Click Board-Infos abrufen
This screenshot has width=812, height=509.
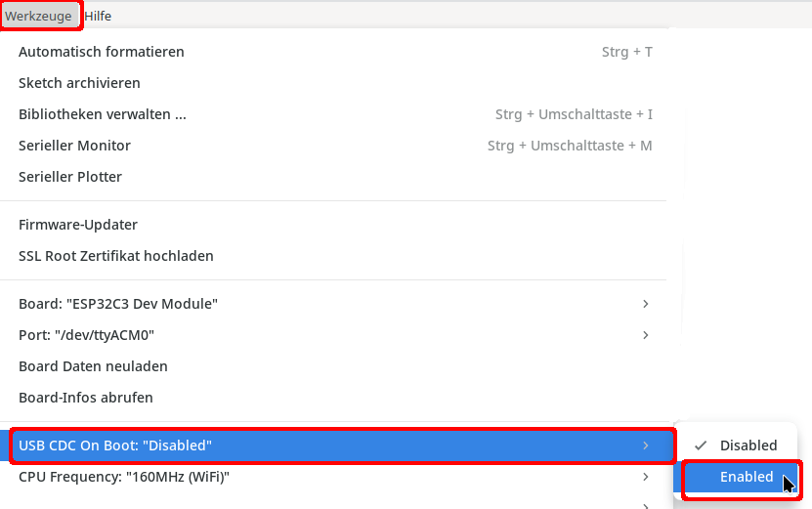point(86,398)
